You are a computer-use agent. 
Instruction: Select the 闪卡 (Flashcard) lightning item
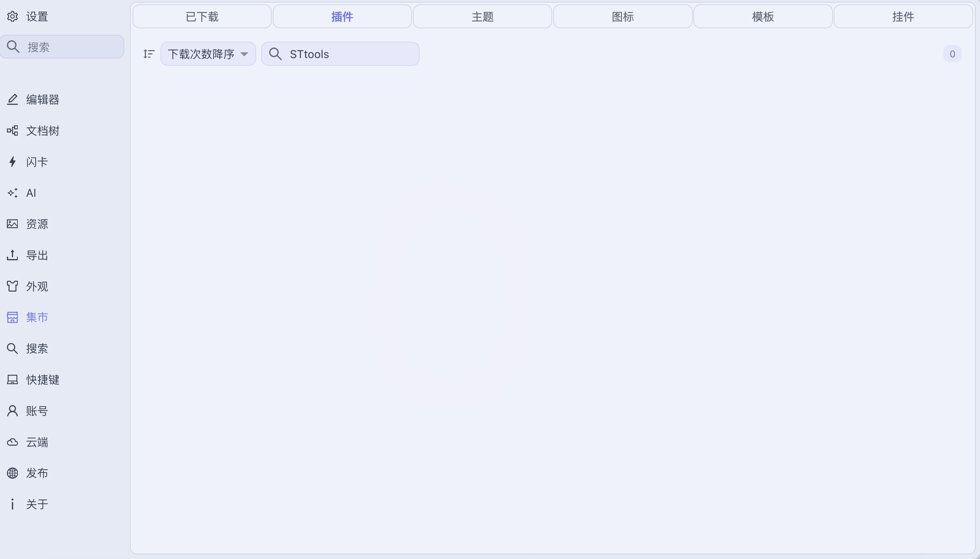37,162
